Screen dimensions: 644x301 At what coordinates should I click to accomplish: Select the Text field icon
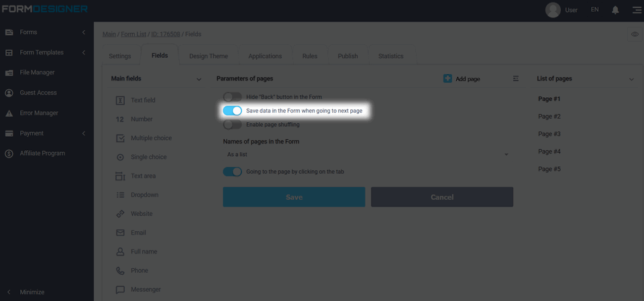[x=120, y=100]
